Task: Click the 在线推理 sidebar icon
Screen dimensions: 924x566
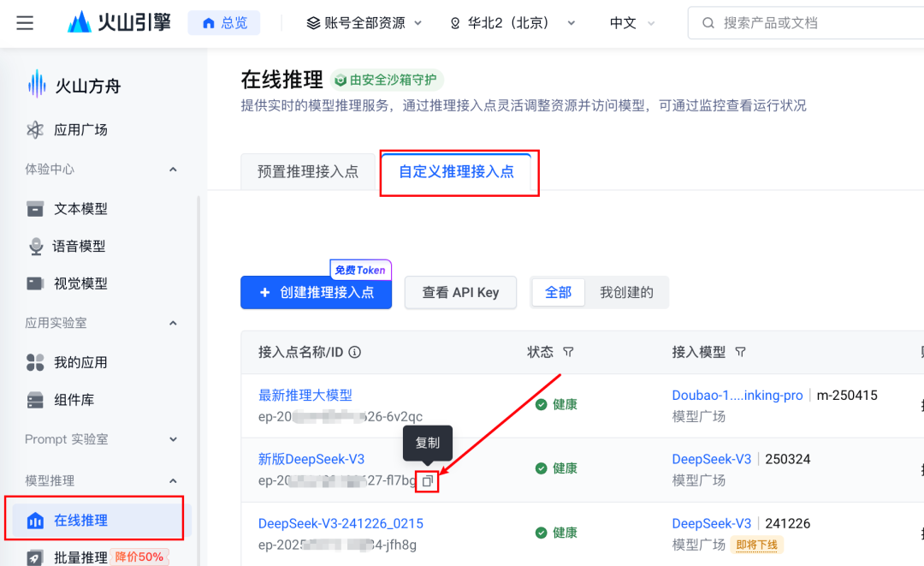Action: tap(35, 521)
